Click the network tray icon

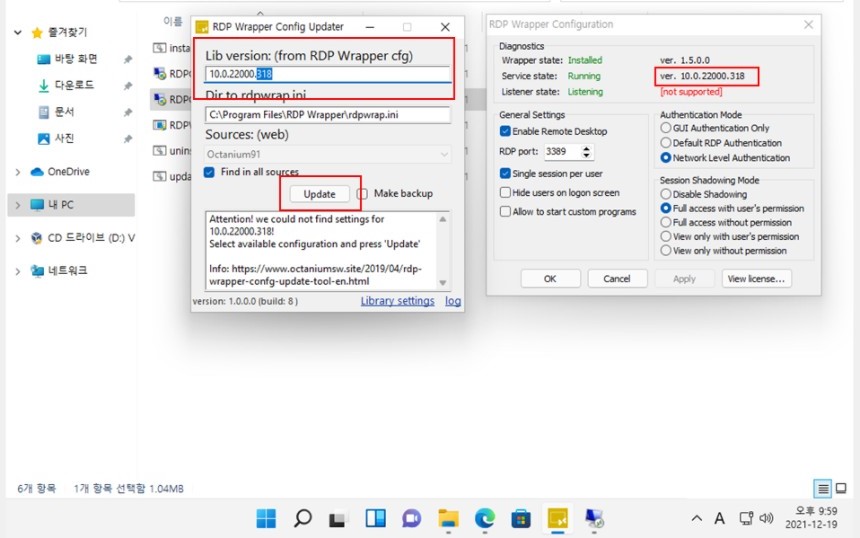pos(746,518)
